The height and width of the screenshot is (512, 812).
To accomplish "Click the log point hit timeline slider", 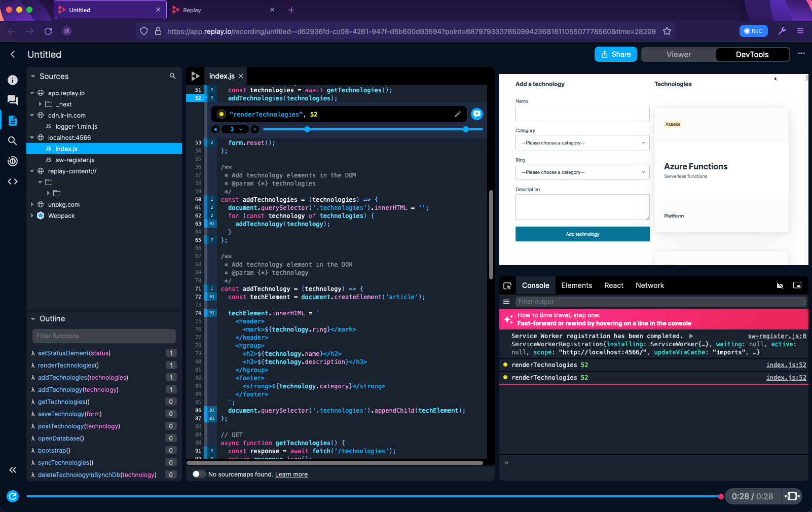I will [x=373, y=129].
